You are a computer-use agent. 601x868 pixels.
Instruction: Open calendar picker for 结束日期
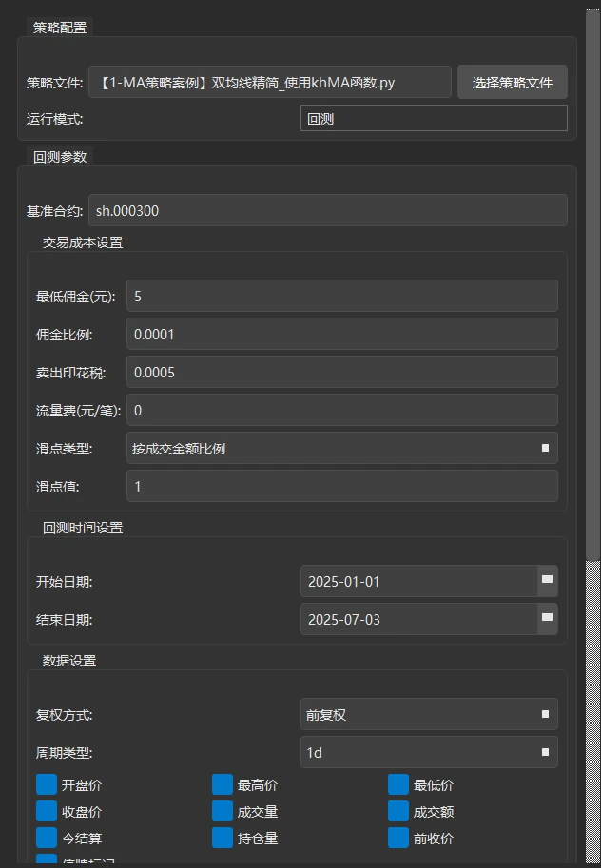click(547, 619)
